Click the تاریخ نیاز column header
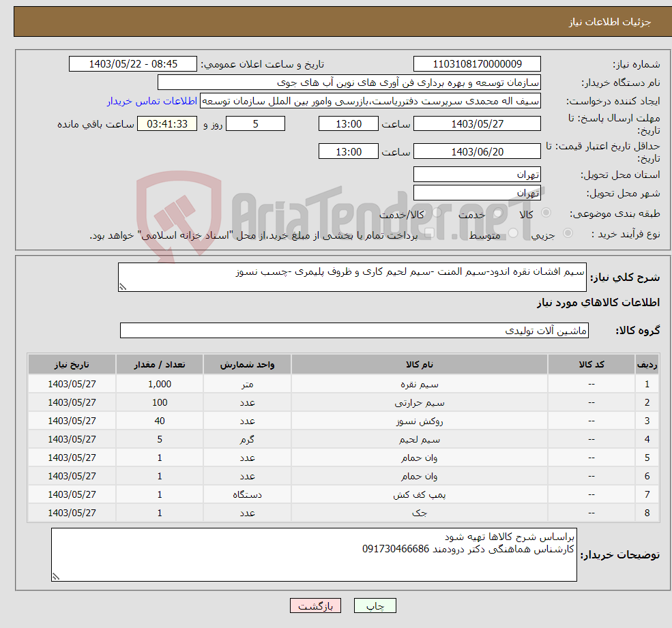The image size is (672, 628). (x=72, y=365)
